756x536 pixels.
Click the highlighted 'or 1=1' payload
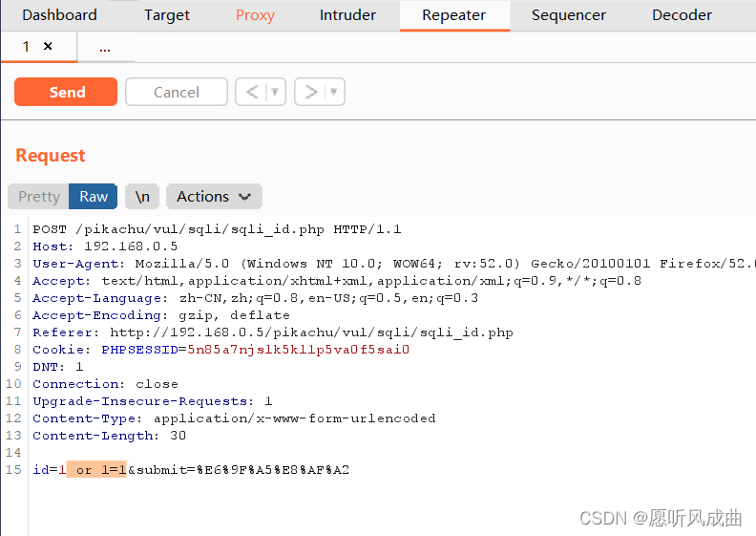(96, 469)
